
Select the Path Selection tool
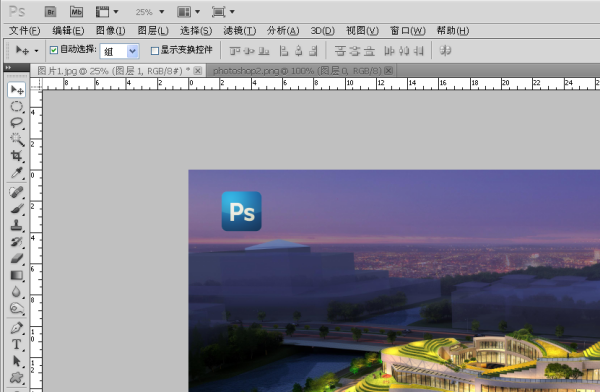click(17, 361)
